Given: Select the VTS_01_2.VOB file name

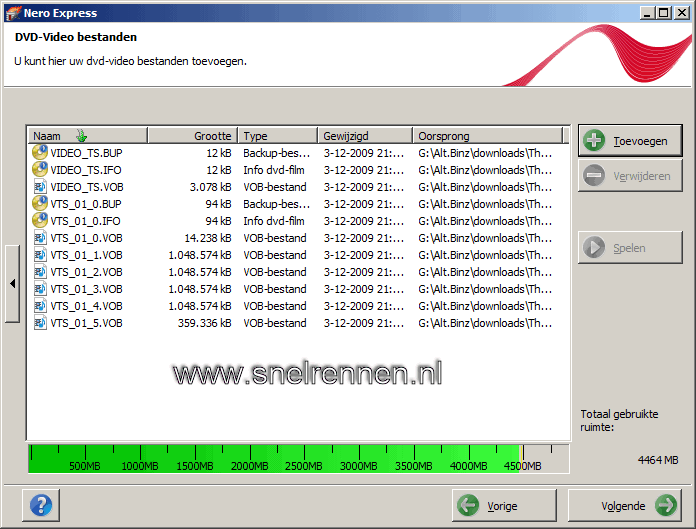Looking at the screenshot, I should click(x=86, y=272).
